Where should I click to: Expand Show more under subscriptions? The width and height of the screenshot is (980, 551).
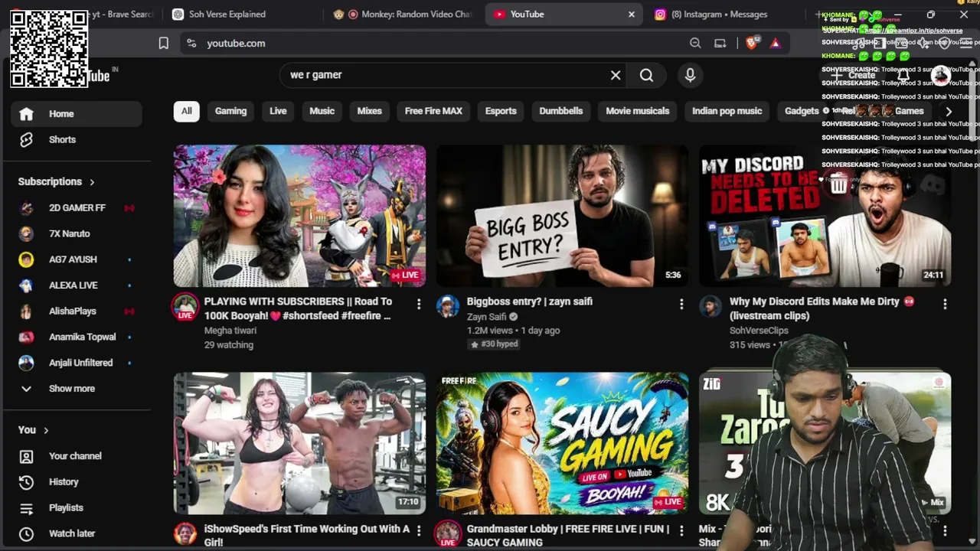(77, 389)
